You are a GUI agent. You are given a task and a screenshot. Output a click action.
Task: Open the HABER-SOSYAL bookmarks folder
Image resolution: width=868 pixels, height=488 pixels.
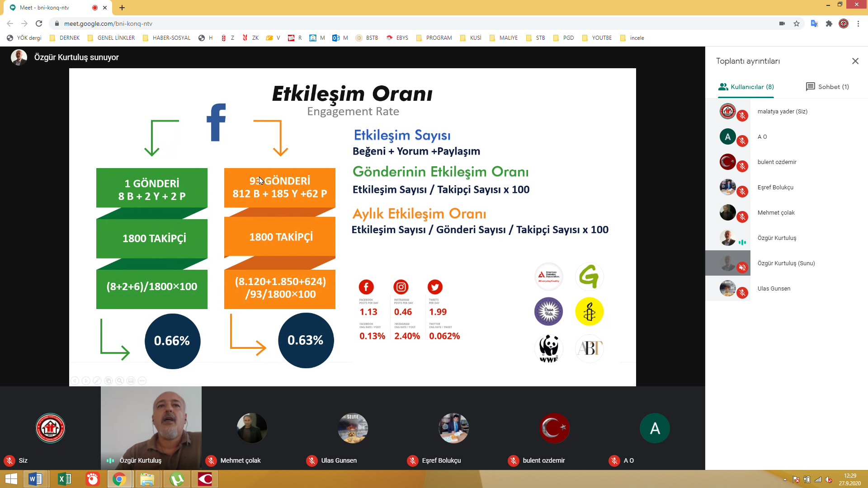[166, 38]
